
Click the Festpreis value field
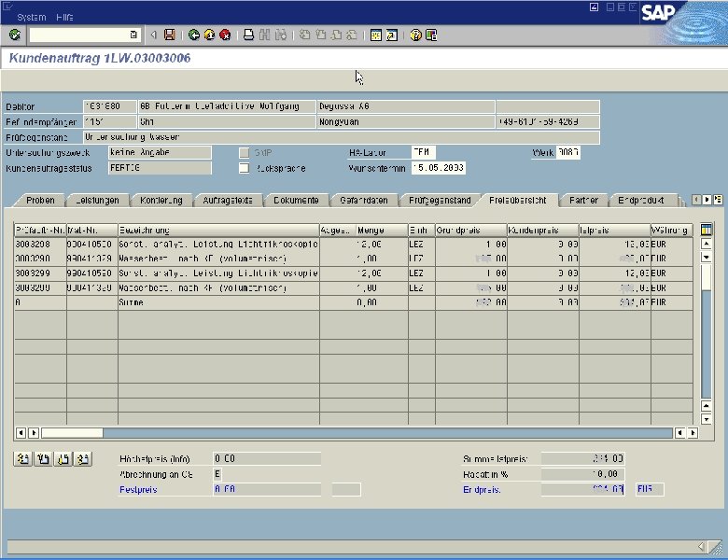click(267, 489)
